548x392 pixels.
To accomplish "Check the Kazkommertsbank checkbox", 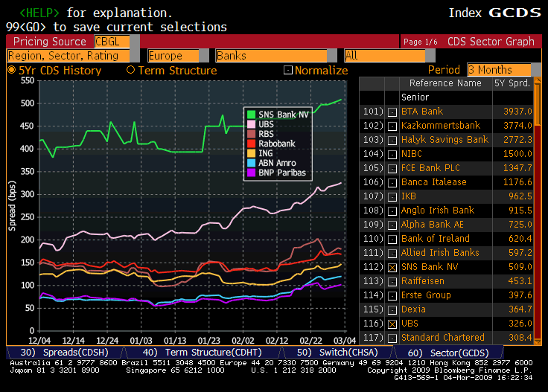I will (x=392, y=126).
